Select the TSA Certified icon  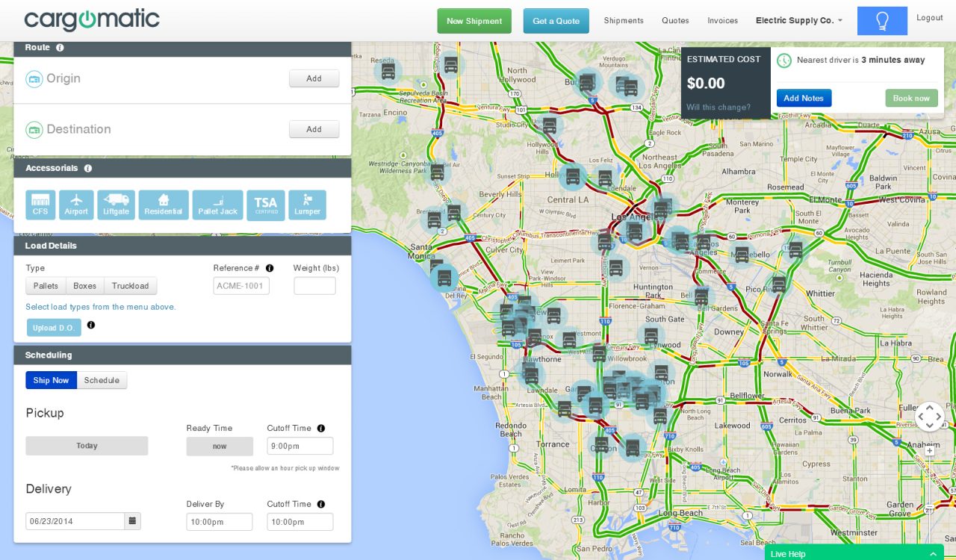(265, 205)
